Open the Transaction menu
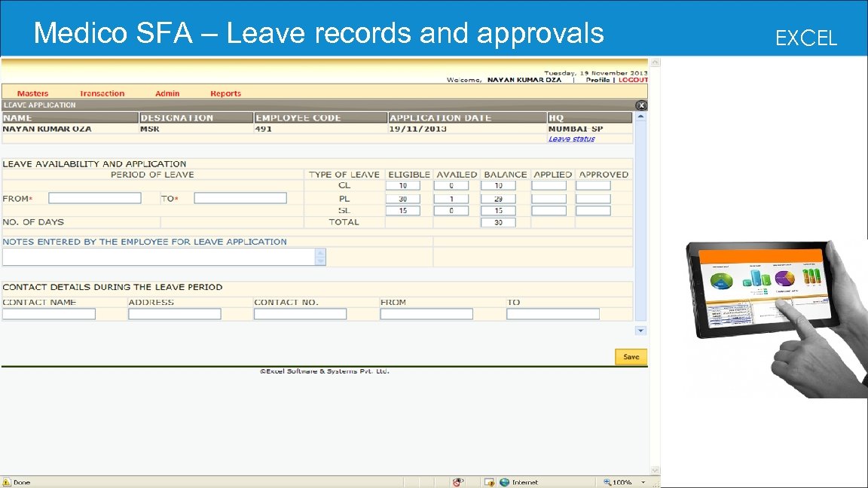This screenshot has height=488, width=868. pyautogui.click(x=102, y=93)
